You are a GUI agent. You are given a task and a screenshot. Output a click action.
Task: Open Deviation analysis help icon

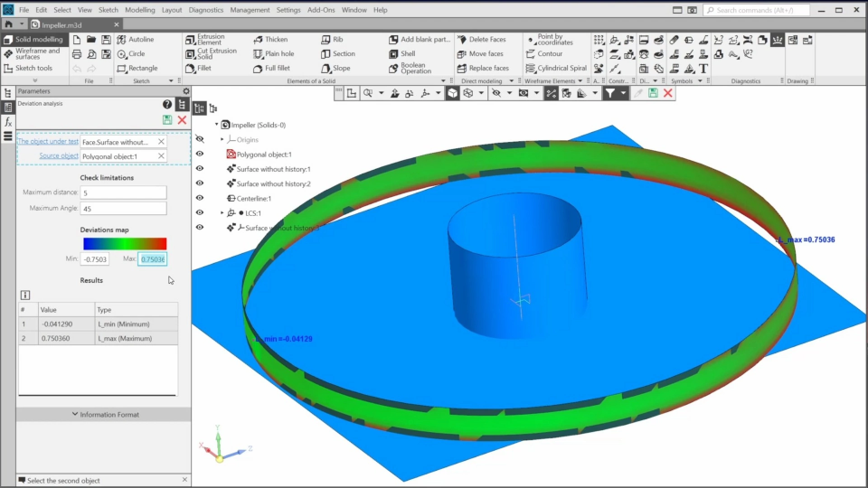point(167,105)
